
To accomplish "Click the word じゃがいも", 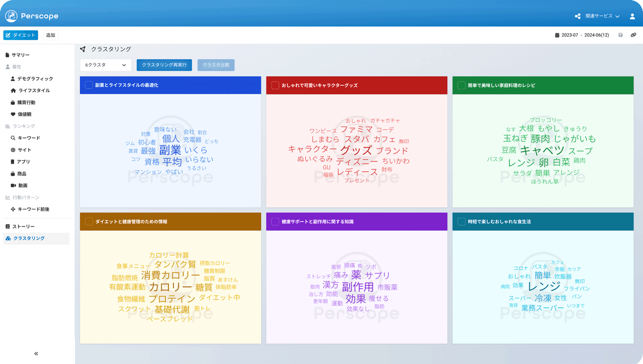I will [x=575, y=139].
